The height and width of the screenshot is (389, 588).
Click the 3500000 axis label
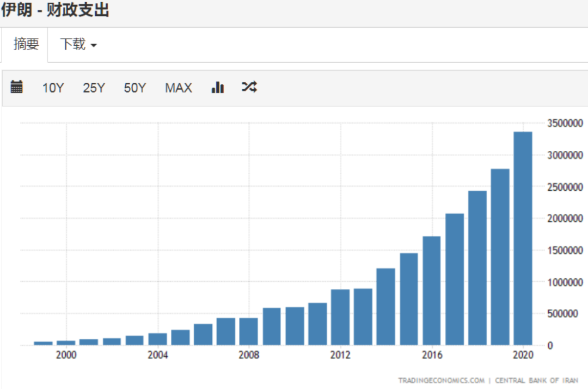click(565, 123)
